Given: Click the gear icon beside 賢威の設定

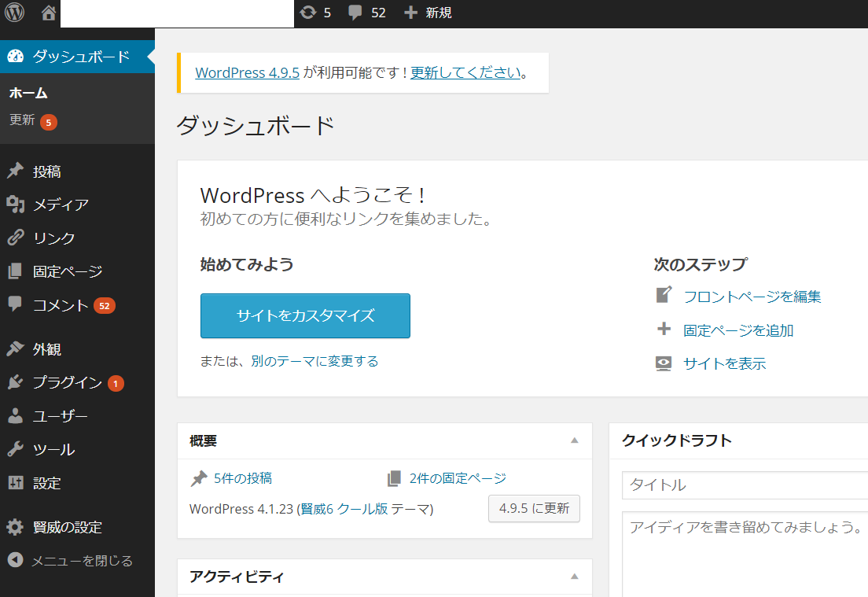Looking at the screenshot, I should tap(15, 527).
